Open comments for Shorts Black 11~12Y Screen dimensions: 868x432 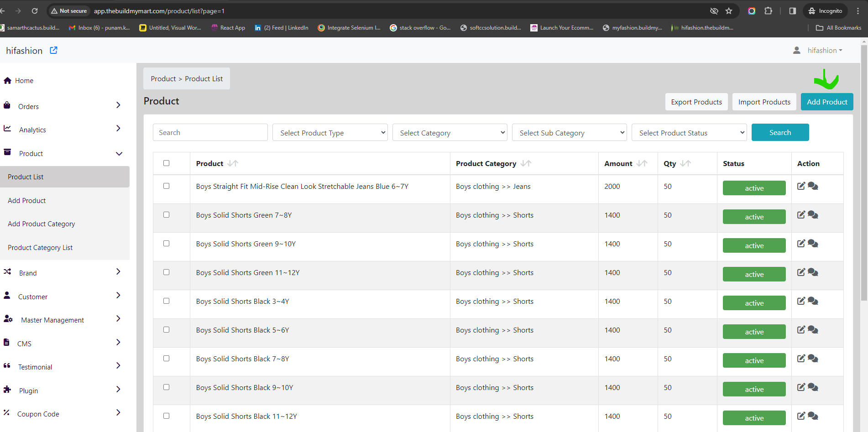click(x=813, y=416)
